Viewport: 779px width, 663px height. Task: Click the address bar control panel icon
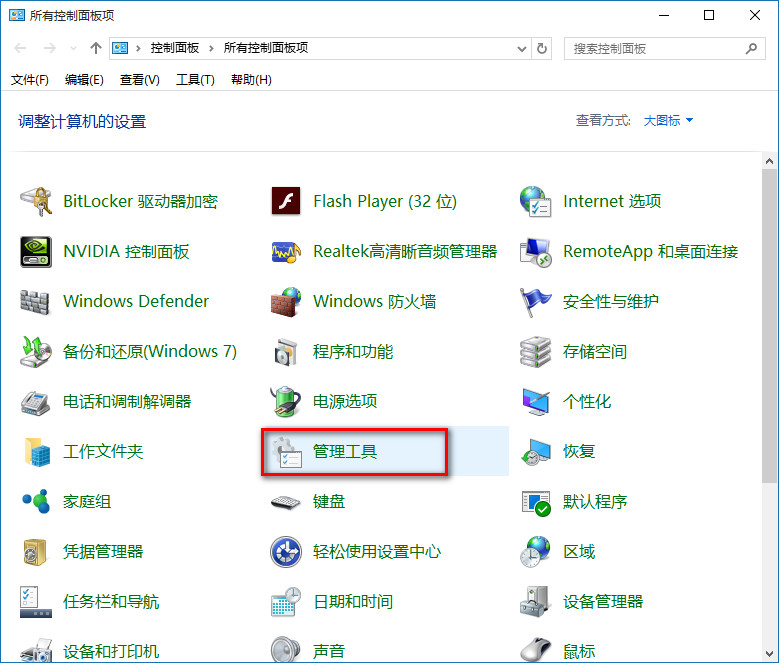120,48
